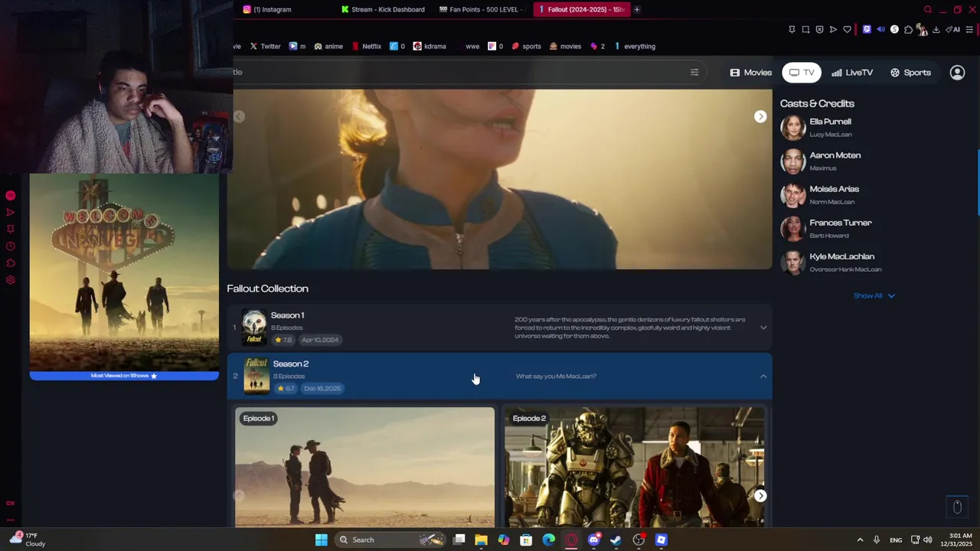Open the browser downloads icon
The width and height of the screenshot is (980, 551).
pos(936,30)
